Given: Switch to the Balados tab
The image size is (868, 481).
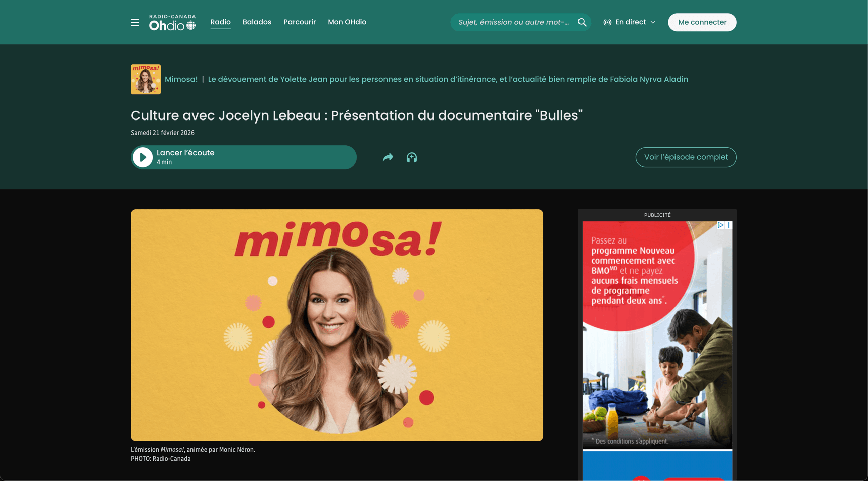Looking at the screenshot, I should (257, 22).
